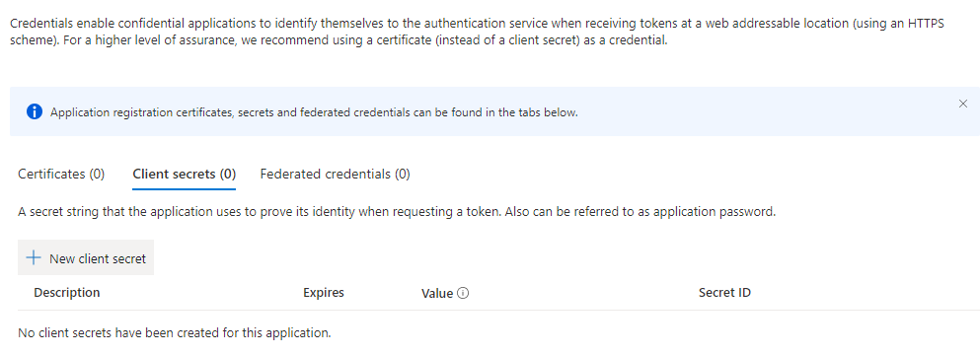Image resolution: width=980 pixels, height=356 pixels.
Task: Click the New client secret button
Action: [x=86, y=258]
